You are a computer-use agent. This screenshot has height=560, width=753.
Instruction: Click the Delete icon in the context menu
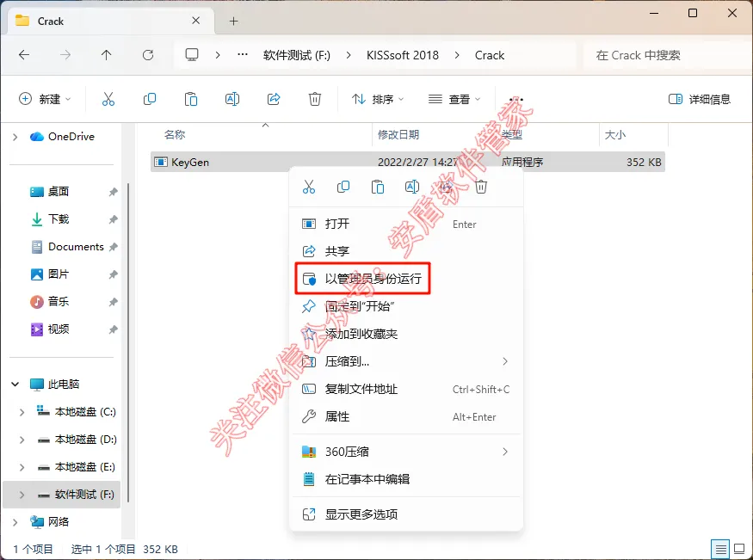coord(481,187)
